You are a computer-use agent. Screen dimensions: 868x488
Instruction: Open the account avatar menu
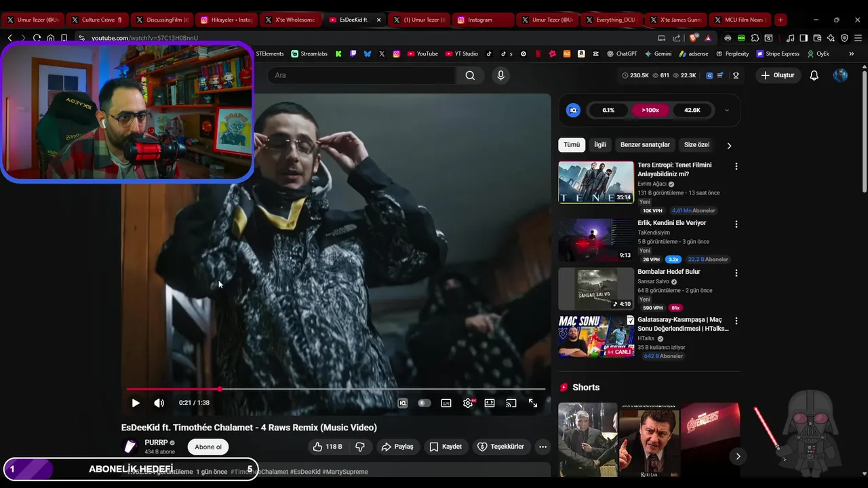click(840, 75)
